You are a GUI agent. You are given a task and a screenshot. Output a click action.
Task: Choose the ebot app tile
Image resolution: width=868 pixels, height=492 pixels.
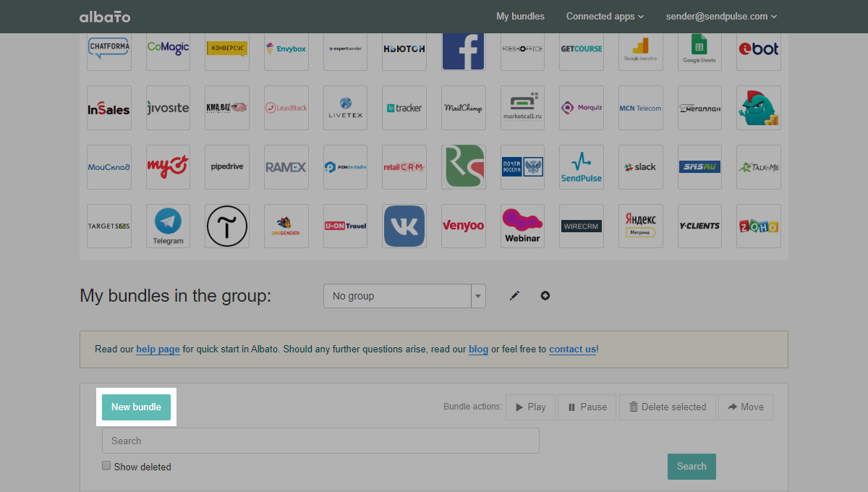coord(759,51)
